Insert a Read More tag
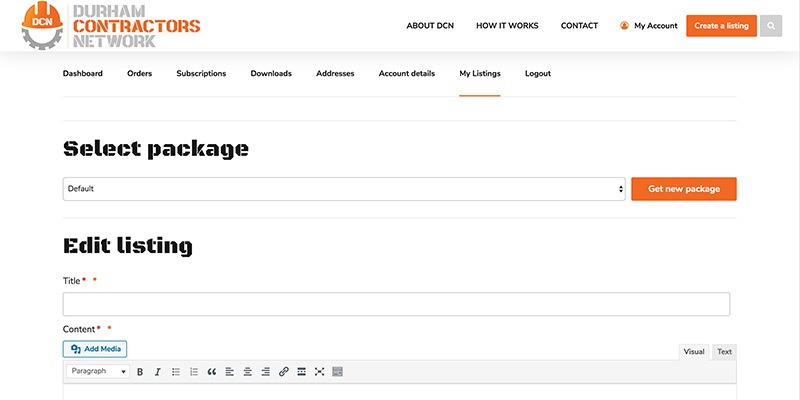 [x=302, y=371]
